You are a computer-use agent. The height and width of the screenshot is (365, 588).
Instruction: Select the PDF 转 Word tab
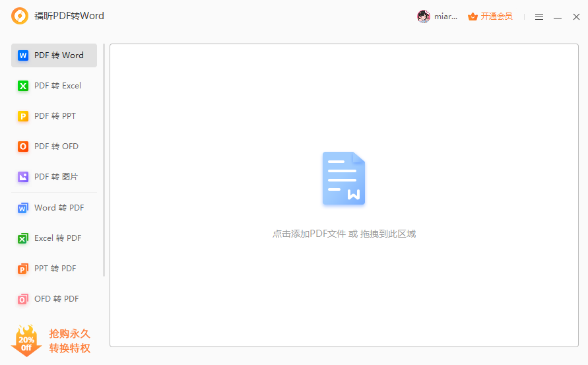(x=54, y=55)
